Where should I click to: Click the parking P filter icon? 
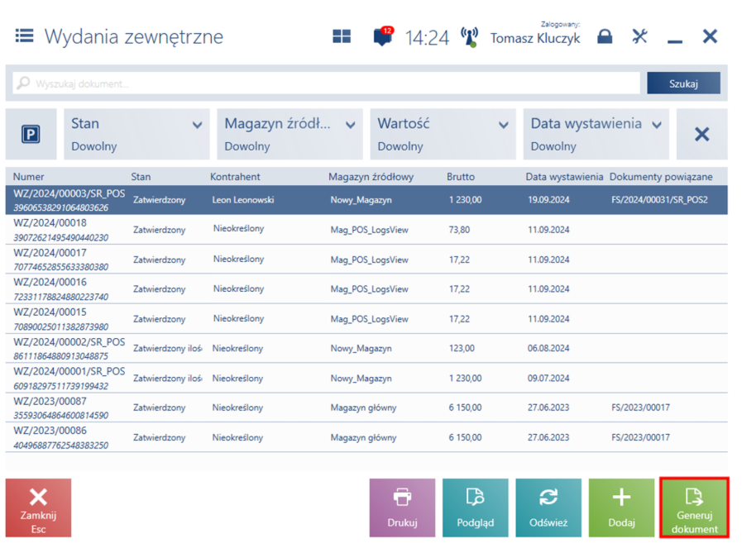point(31,134)
